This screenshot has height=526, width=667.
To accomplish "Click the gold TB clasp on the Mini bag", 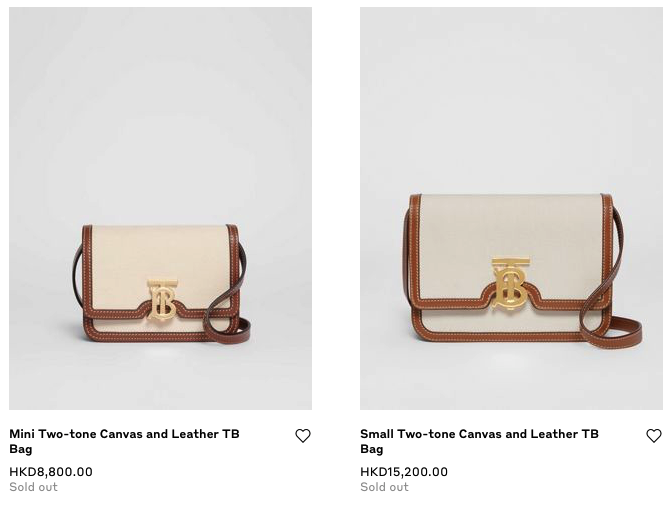I will [162, 299].
